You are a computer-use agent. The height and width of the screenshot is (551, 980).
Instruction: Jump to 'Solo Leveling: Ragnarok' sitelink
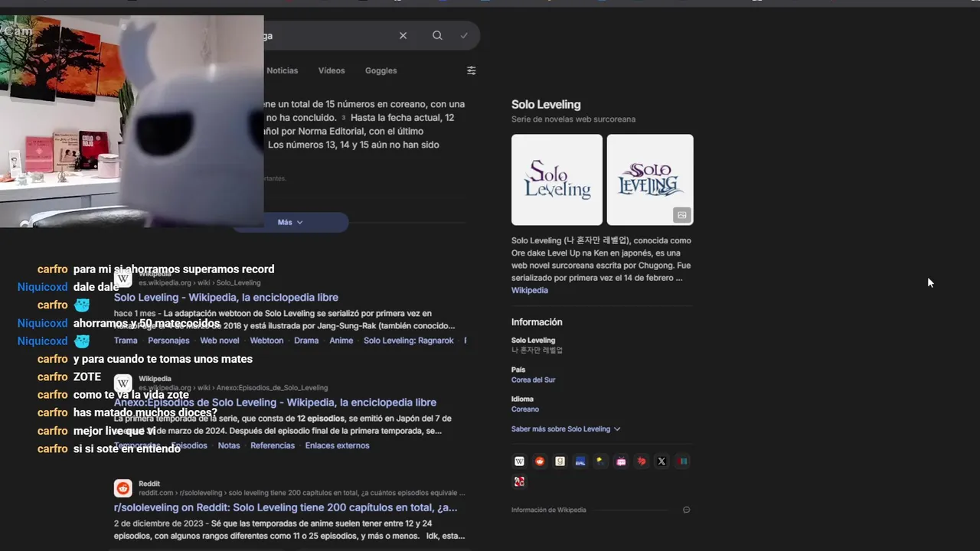pyautogui.click(x=409, y=341)
